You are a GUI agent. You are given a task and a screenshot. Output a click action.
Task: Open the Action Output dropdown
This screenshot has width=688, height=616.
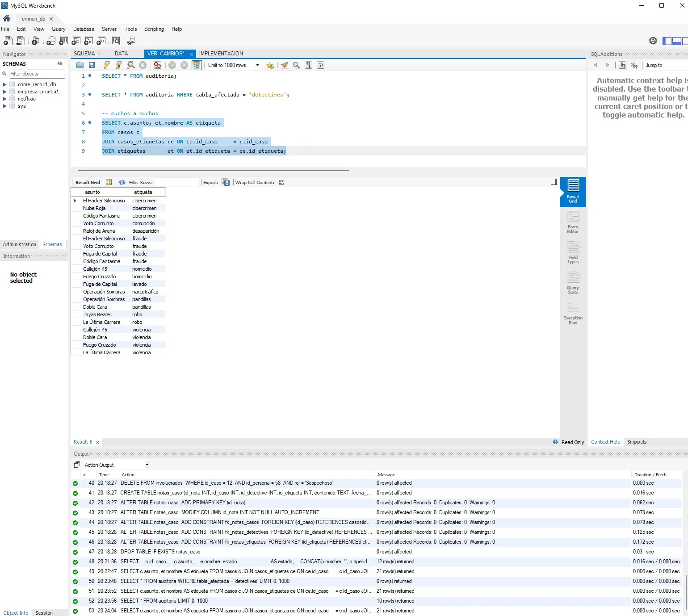(117, 465)
